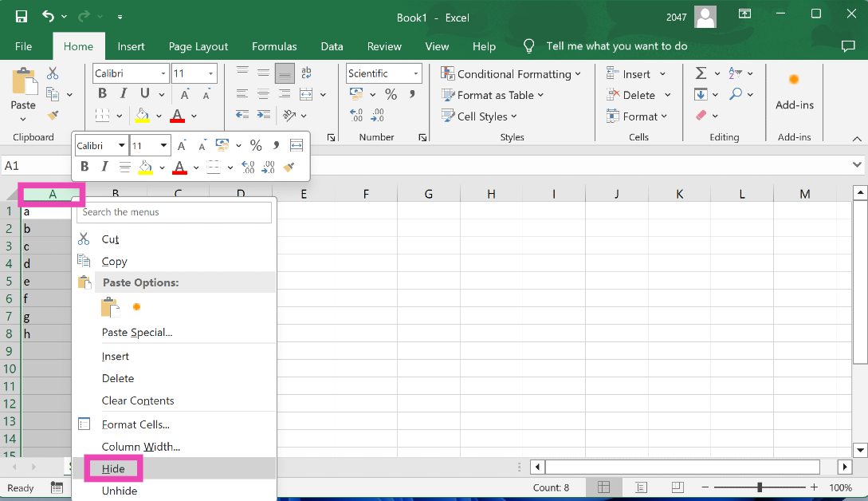The image size is (868, 501).
Task: Click the Search the menus field
Action: point(175,212)
